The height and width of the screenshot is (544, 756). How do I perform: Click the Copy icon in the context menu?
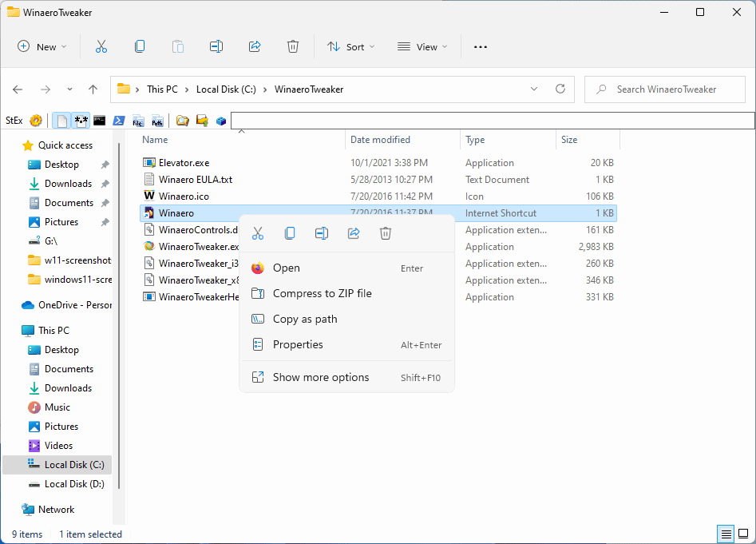[x=290, y=232]
